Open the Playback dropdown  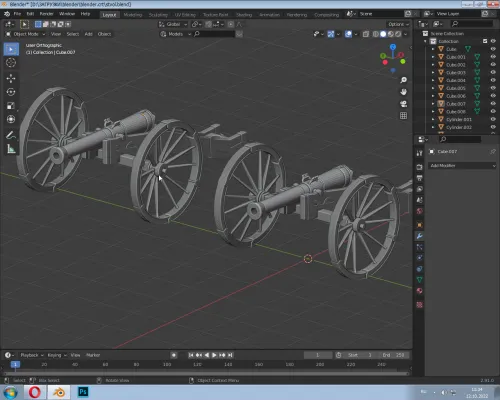click(32, 355)
